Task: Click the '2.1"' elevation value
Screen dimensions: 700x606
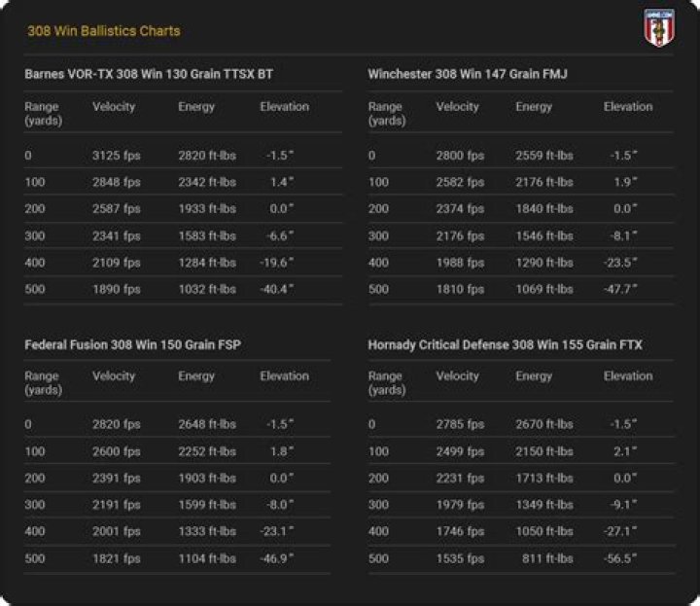Action: 625,451
